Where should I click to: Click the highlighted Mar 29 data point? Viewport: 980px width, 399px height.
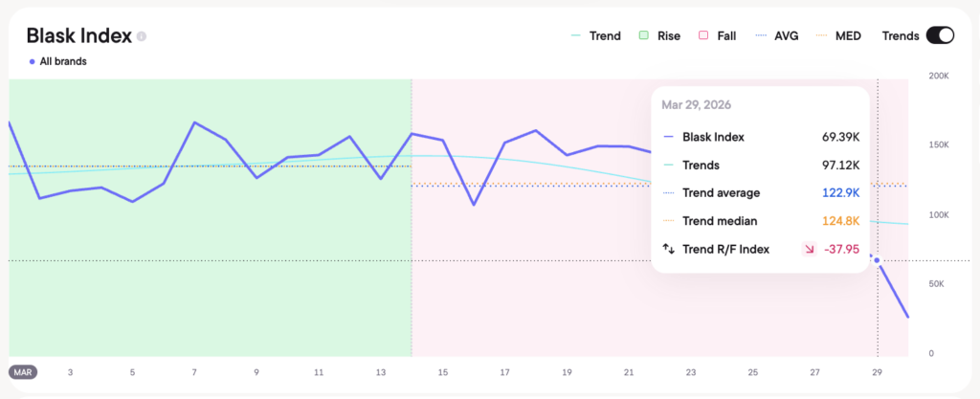tap(878, 260)
